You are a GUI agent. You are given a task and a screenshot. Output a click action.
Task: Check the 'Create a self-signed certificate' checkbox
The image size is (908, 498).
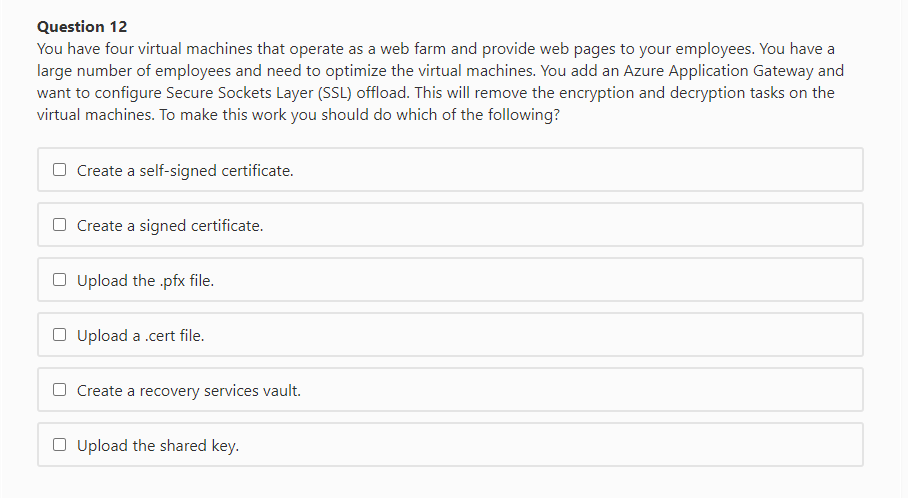point(60,170)
